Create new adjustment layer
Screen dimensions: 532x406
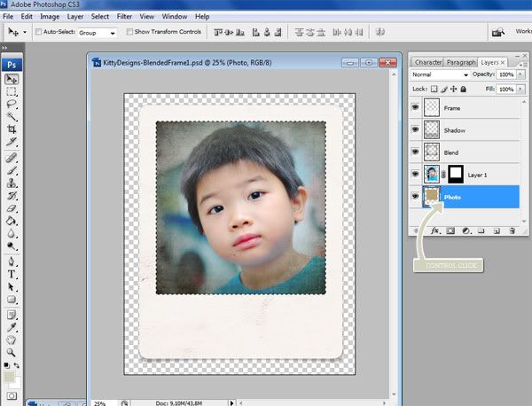click(x=465, y=231)
